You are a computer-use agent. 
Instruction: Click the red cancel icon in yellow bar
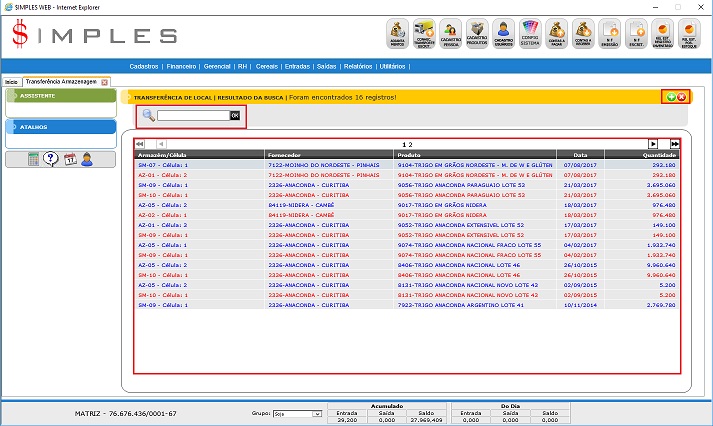pos(682,97)
